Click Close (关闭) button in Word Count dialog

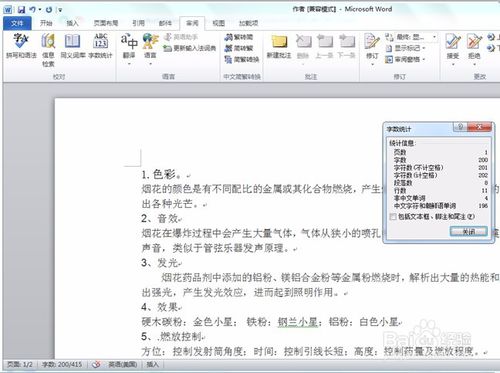[468, 232]
